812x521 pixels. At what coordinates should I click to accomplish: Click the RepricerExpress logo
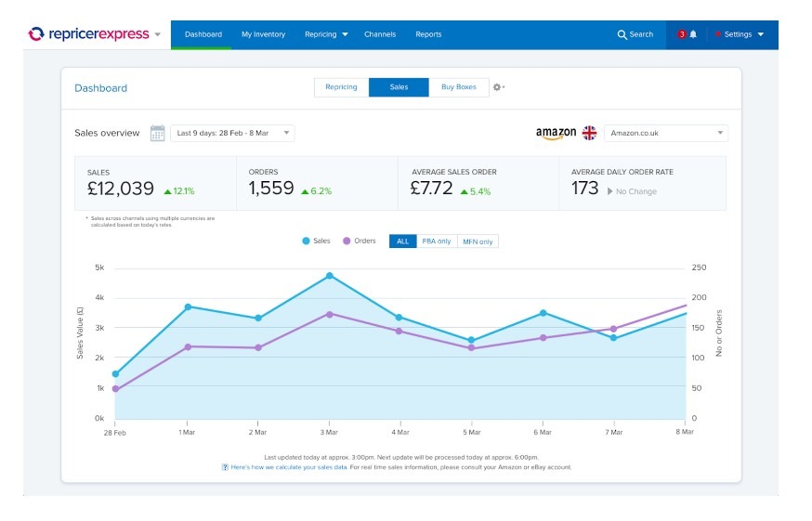coord(88,34)
